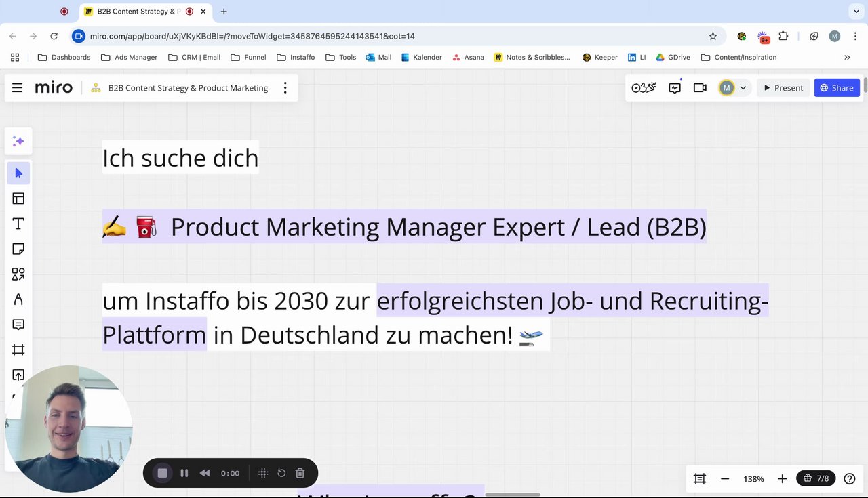The image size is (868, 498).
Task: Open the Ads Manager bookmark folder
Action: click(129, 57)
